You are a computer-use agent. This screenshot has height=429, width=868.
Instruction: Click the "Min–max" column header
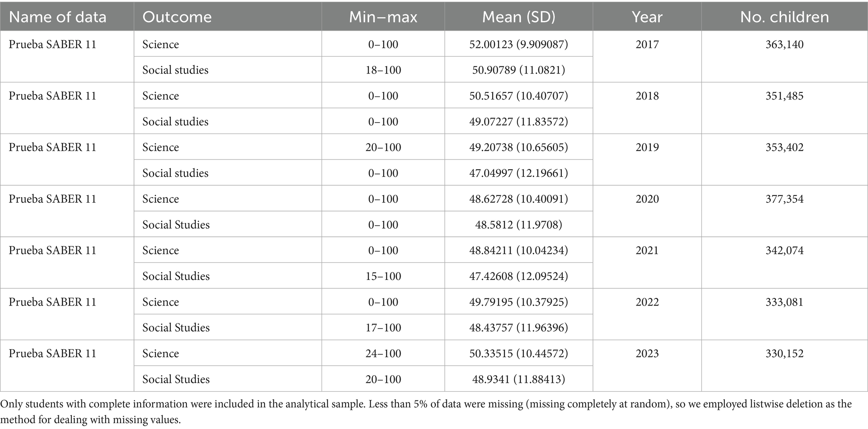pyautogui.click(x=383, y=17)
